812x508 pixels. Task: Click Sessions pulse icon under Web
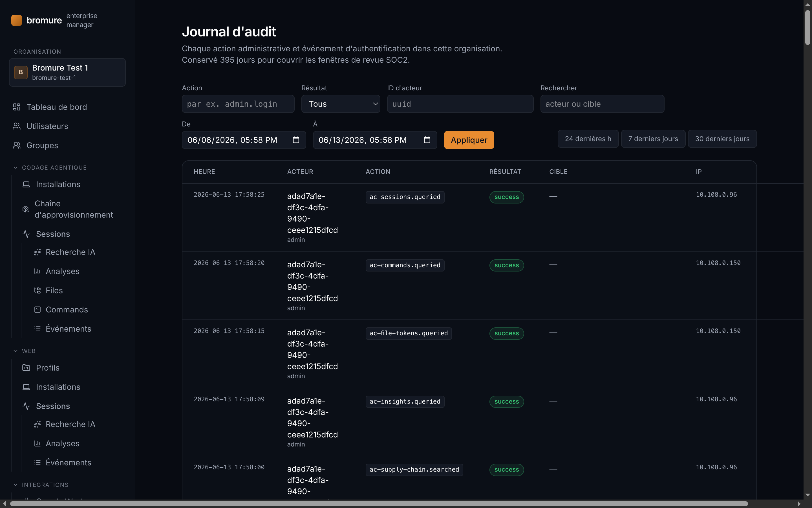coord(26,406)
